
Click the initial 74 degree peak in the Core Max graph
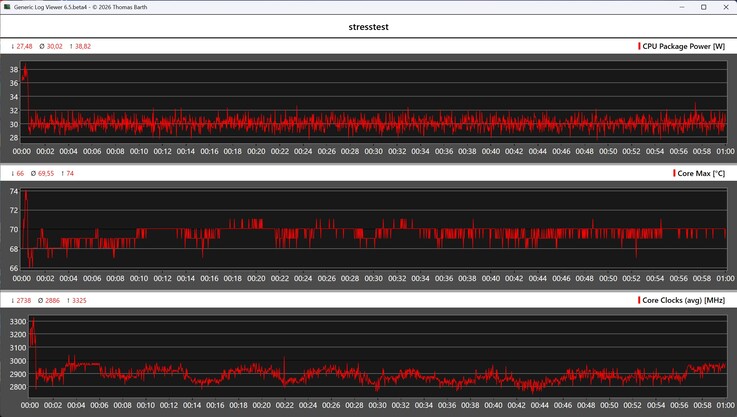tap(25, 197)
